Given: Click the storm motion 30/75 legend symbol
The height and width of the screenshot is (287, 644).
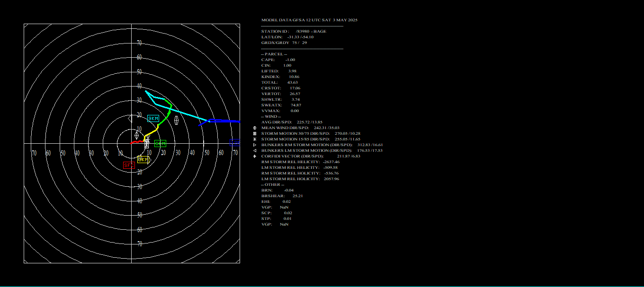Looking at the screenshot, I should (255, 133).
